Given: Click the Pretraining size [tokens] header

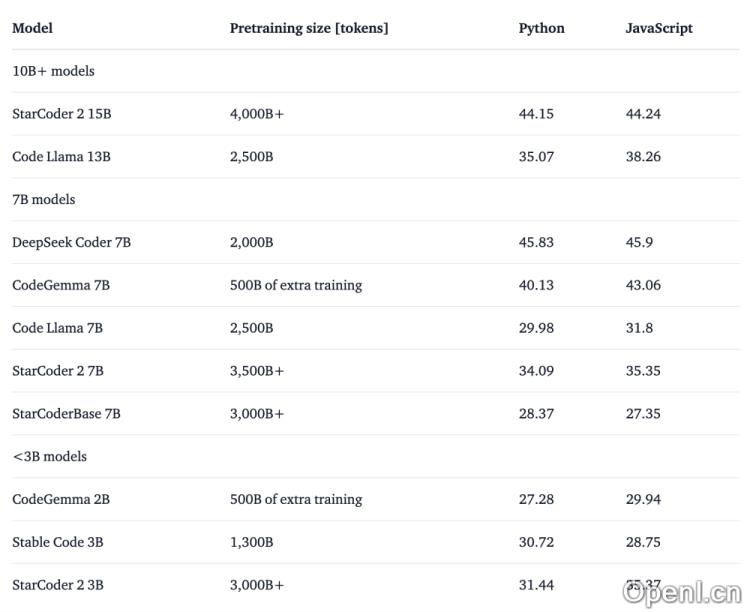Looking at the screenshot, I should pos(309,28).
